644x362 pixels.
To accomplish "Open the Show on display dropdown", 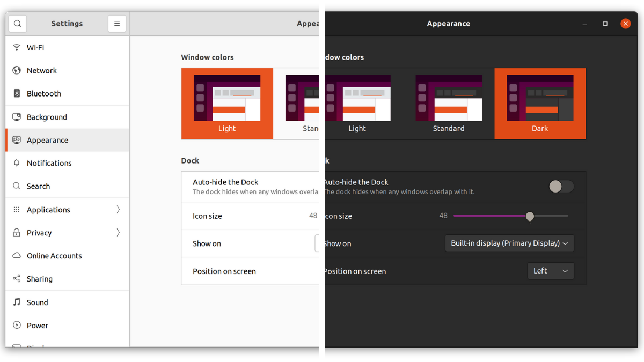I will pos(509,243).
